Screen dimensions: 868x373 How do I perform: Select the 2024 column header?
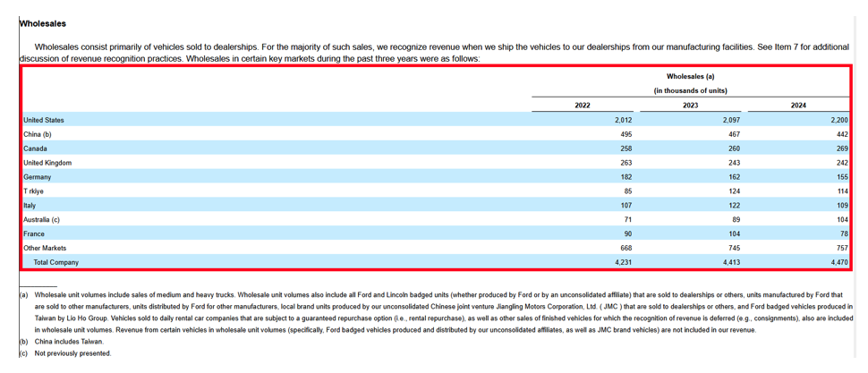pyautogui.click(x=798, y=106)
